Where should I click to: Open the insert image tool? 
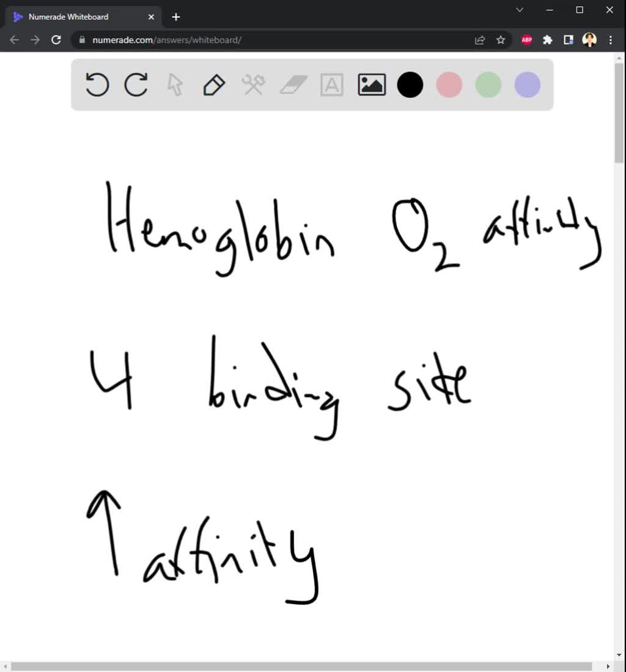[371, 85]
